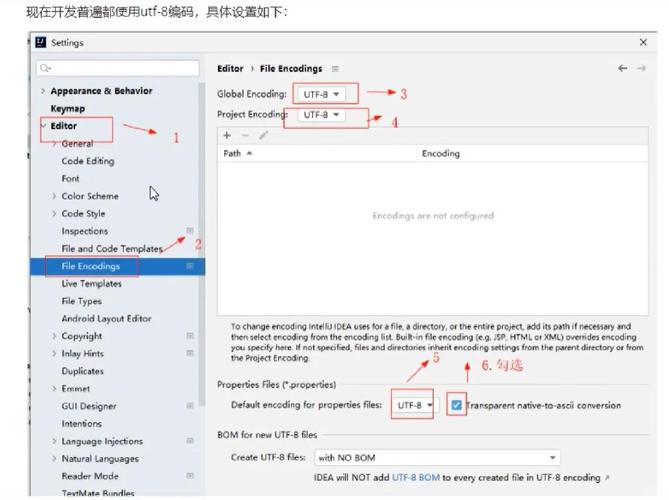669x500 pixels.
Task: Click the project-level icon beside File Encodings breadcrumb
Action: [x=335, y=69]
